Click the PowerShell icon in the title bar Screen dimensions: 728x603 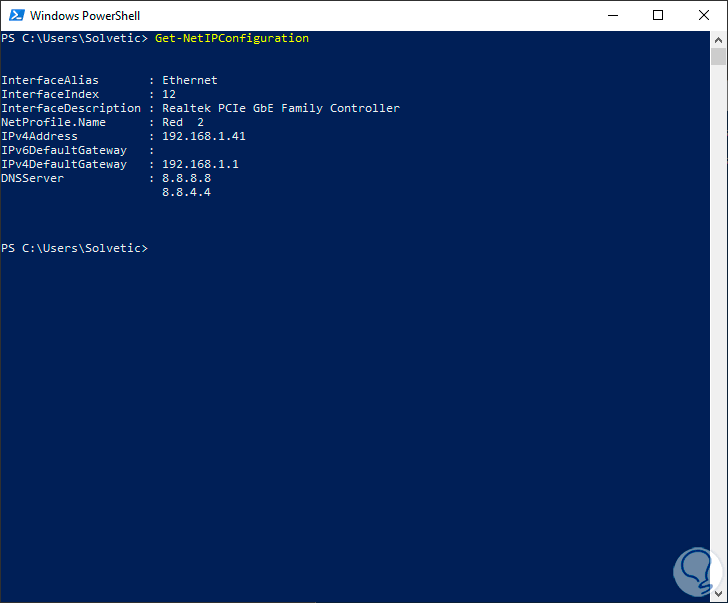[x=15, y=15]
